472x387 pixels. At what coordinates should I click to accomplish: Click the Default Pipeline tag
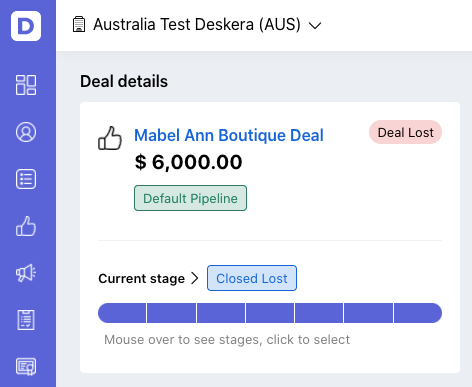point(190,198)
